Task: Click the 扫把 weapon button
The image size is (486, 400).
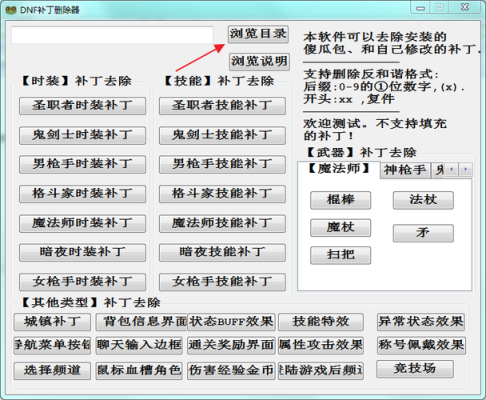Action: point(340,255)
